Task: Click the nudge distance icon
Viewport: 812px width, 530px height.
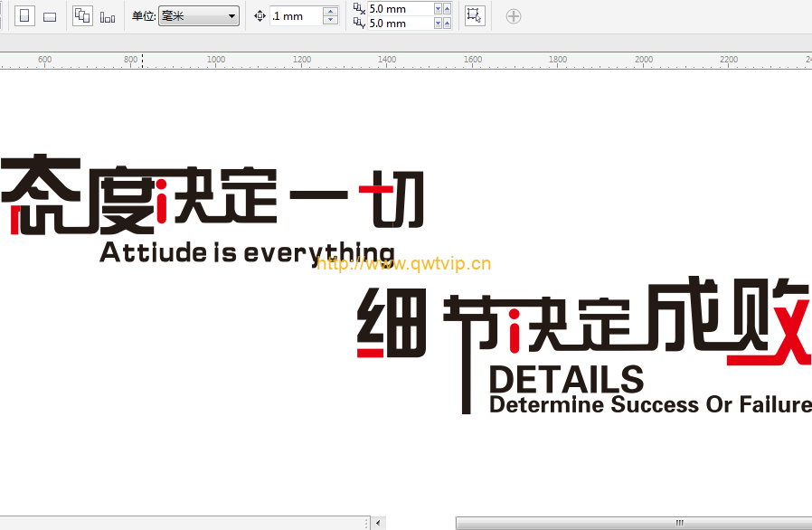Action: [x=260, y=16]
